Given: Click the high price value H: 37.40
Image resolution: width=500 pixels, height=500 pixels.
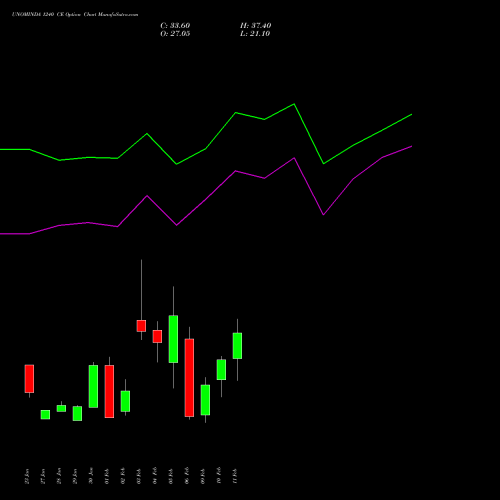Looking at the screenshot, I should click(256, 26).
